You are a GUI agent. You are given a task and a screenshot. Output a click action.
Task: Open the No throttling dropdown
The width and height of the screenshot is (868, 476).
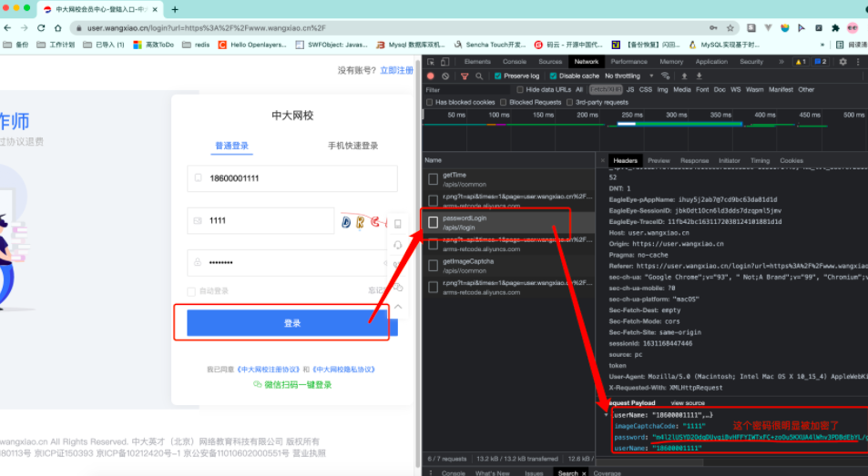point(628,76)
